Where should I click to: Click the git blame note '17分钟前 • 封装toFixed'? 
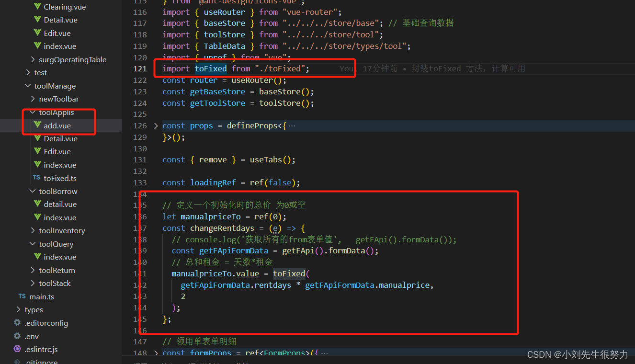(411, 68)
